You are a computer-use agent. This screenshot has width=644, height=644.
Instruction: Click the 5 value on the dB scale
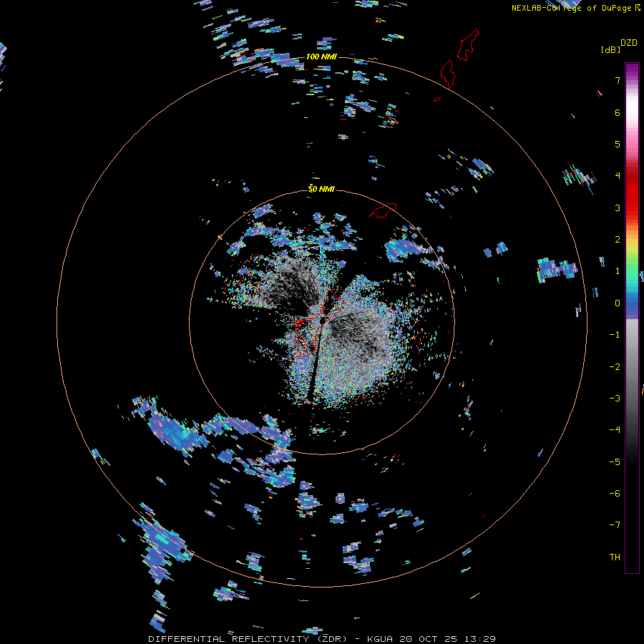(x=618, y=144)
